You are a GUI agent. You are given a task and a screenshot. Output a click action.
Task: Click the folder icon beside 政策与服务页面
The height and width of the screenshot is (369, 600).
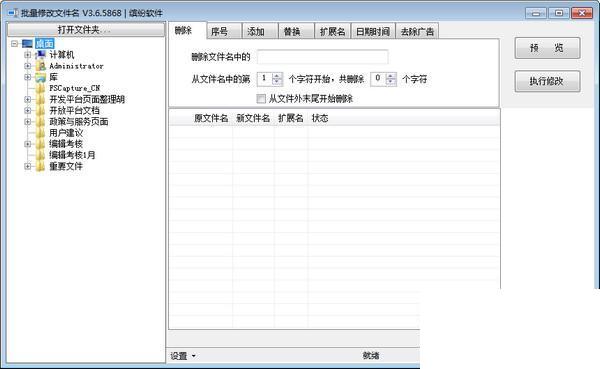click(x=41, y=122)
